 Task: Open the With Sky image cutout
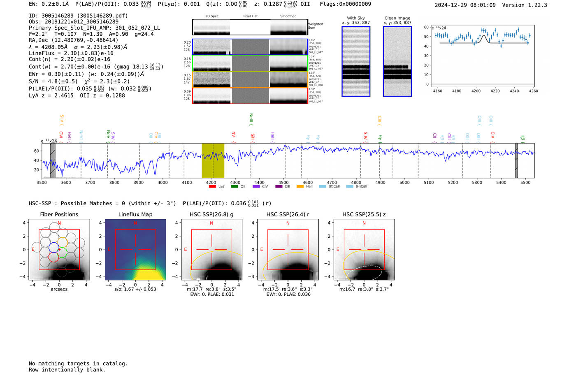click(x=356, y=61)
